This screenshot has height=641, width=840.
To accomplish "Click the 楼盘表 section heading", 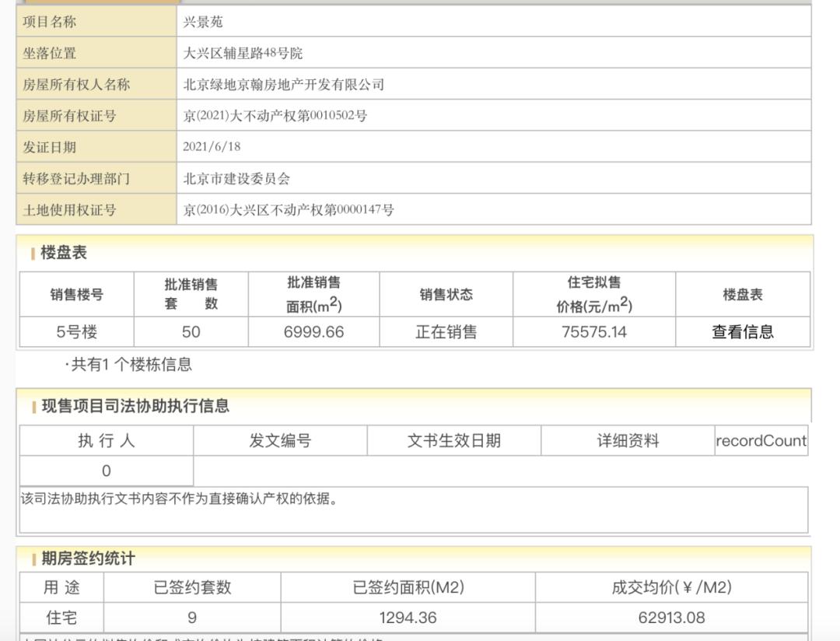I will tap(63, 253).
